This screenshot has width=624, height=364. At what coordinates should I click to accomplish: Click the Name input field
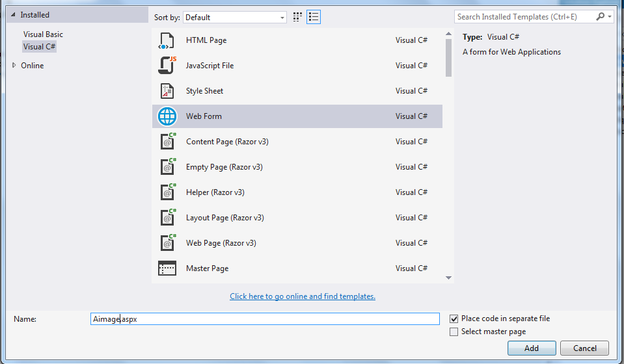pyautogui.click(x=265, y=318)
